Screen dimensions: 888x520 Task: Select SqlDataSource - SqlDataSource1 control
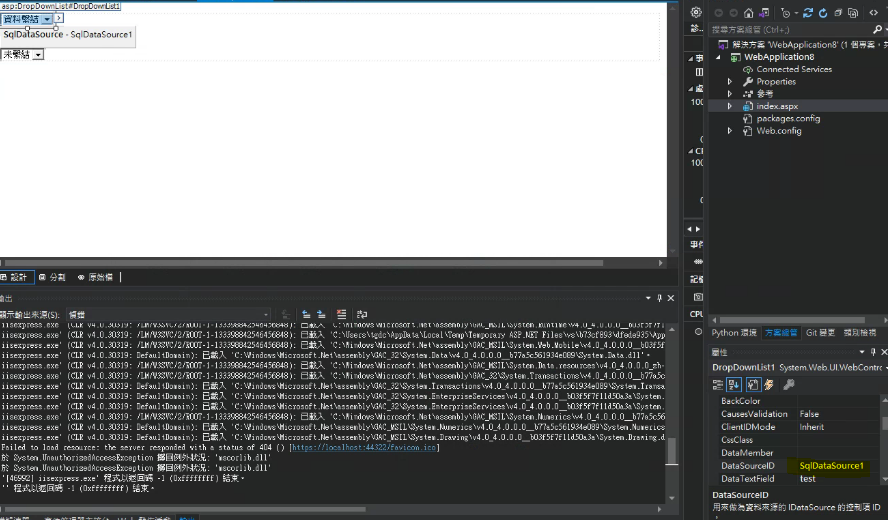click(67, 35)
